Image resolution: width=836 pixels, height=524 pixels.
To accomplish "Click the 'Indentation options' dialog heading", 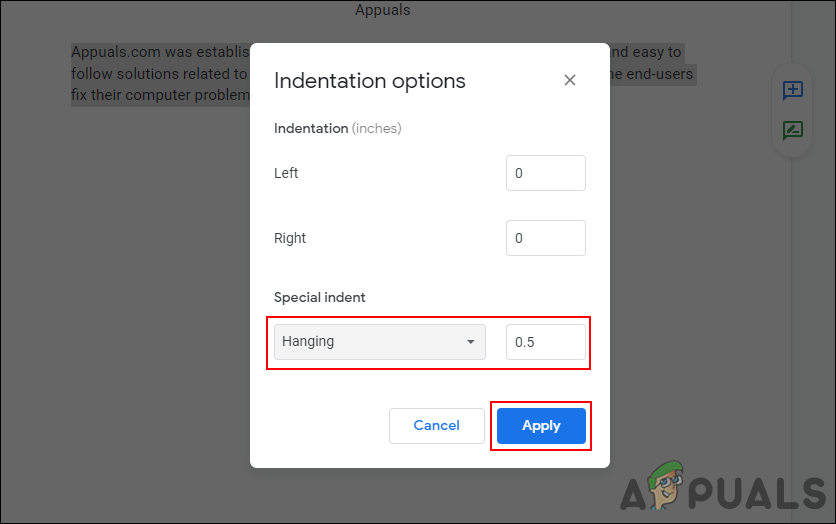I will point(369,81).
